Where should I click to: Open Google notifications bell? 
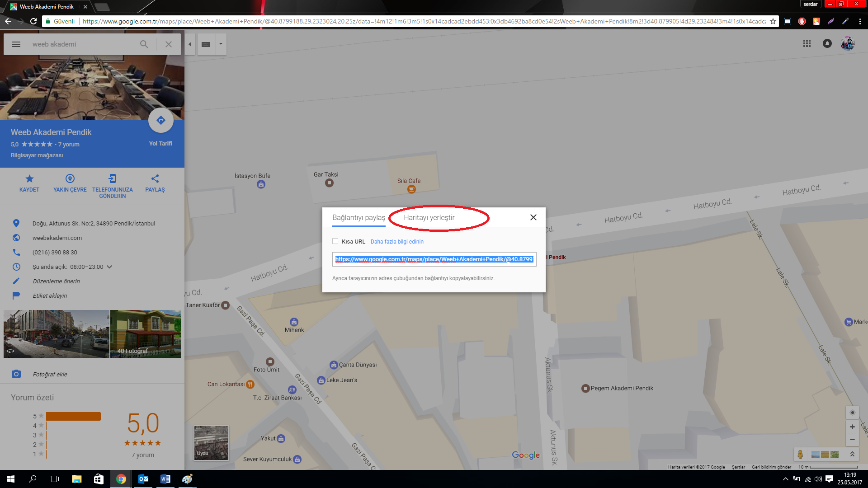coord(827,43)
